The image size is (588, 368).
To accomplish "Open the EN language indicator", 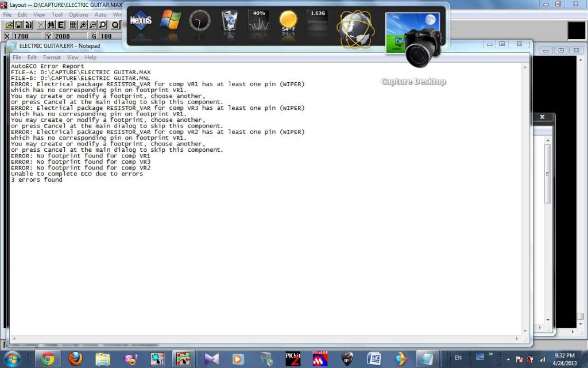I will (x=458, y=358).
